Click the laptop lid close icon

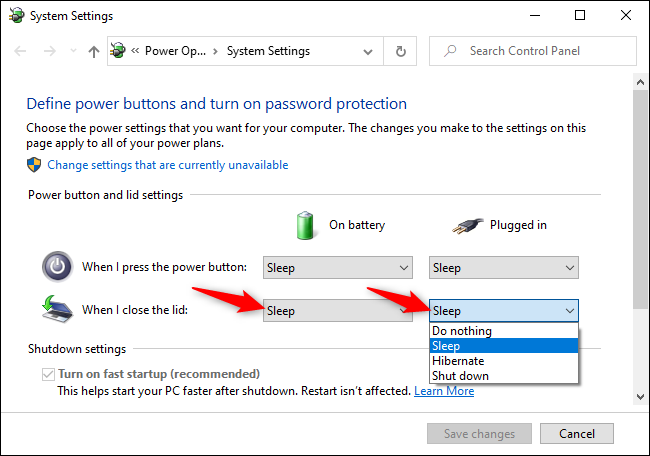pos(56,310)
